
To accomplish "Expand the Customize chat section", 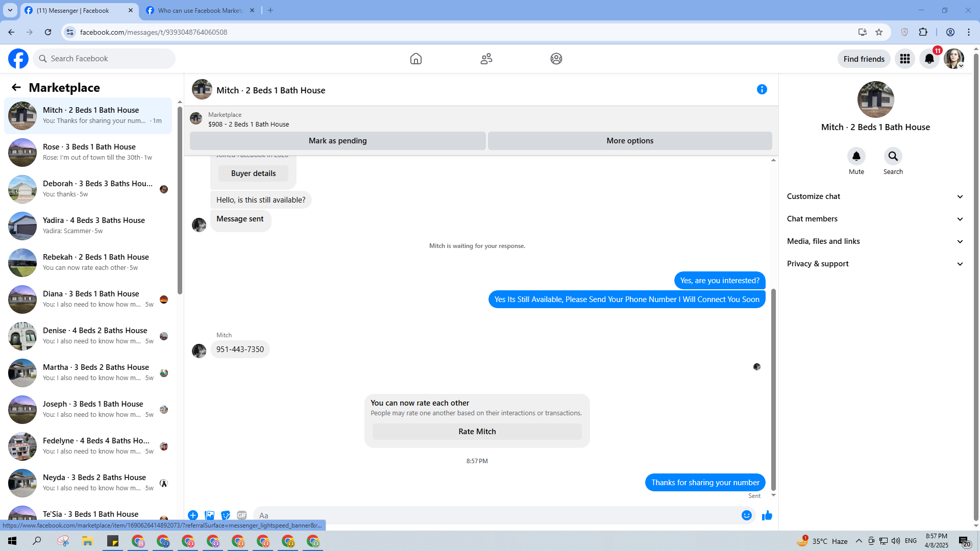I will coord(875,196).
